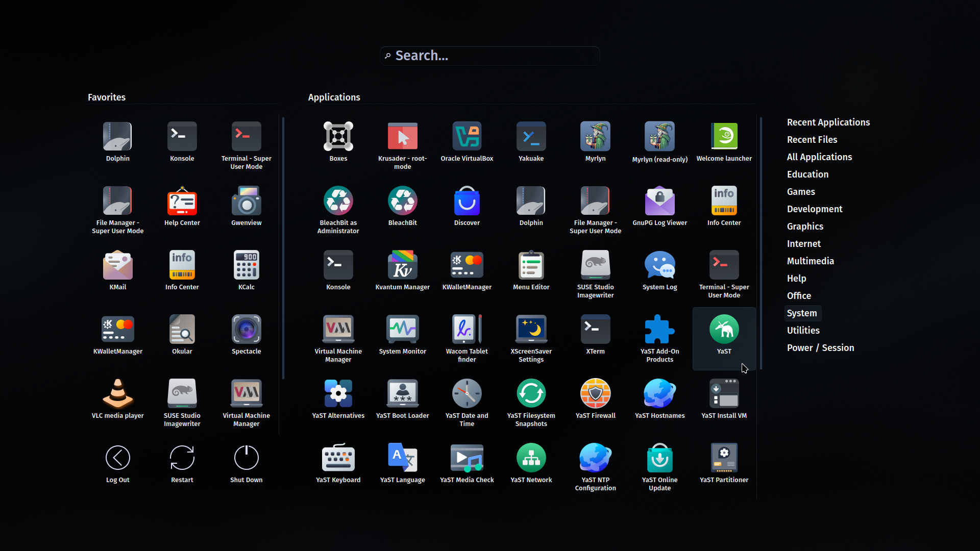The image size is (980, 551).
Task: Click the Favorites panel scrollbar
Action: (283, 248)
